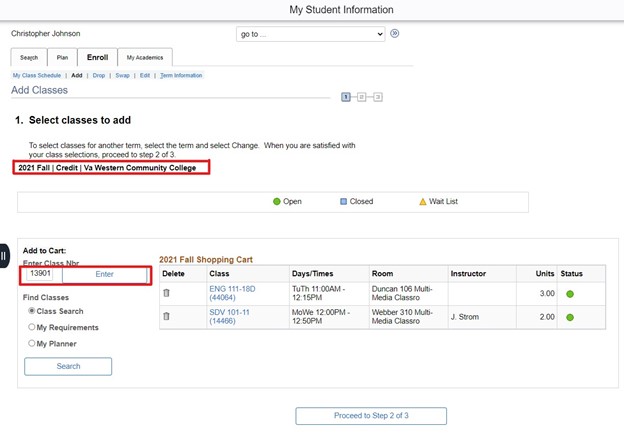
Task: Switch to the Plan tab
Action: 61,57
